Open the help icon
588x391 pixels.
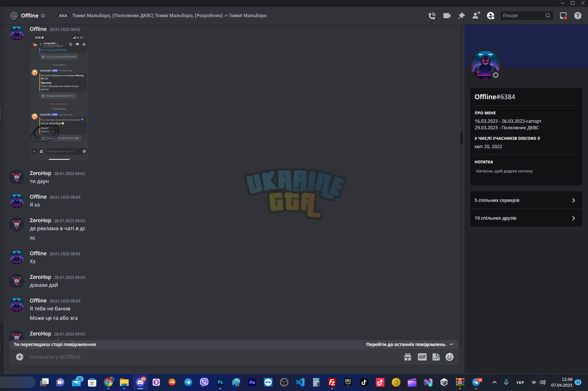pos(578,16)
